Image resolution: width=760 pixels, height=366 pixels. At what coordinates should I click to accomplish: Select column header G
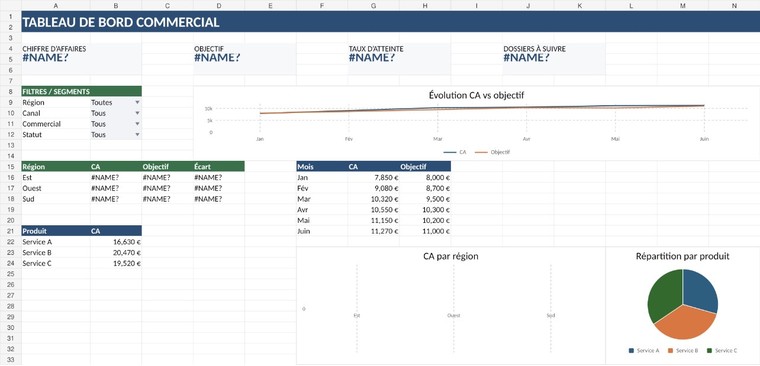coord(374,5)
